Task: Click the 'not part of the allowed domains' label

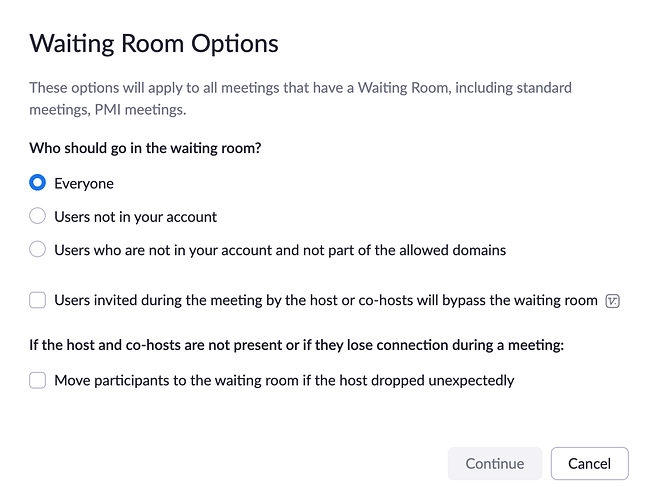Action: (400, 249)
